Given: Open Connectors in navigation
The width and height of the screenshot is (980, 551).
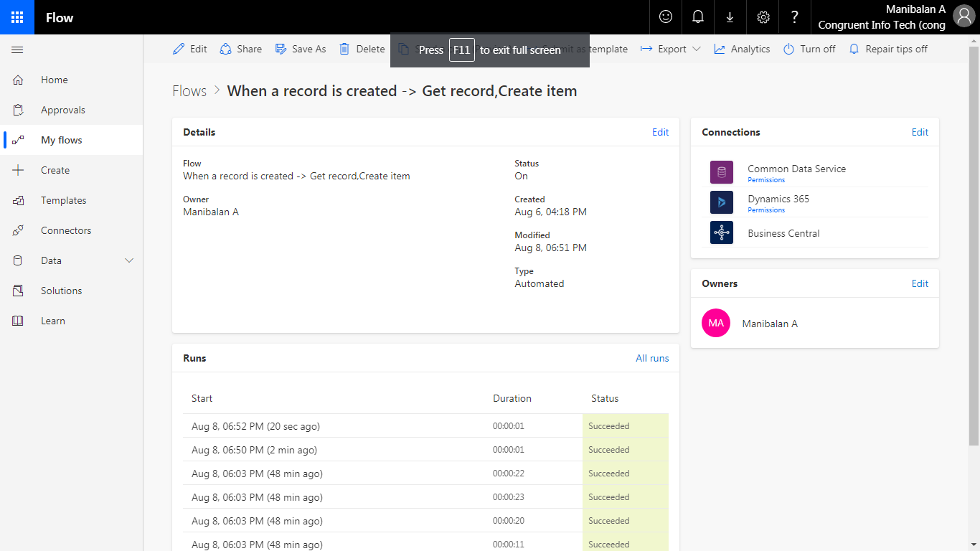Looking at the screenshot, I should (66, 230).
